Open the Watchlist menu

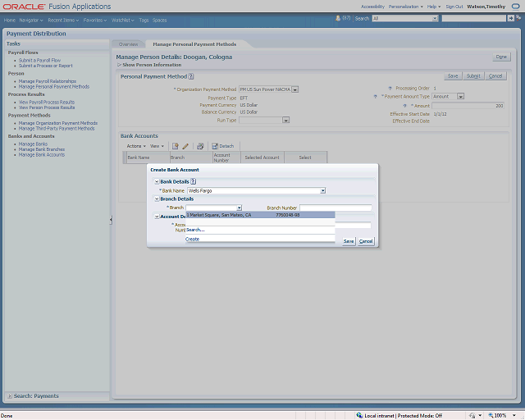tap(122, 20)
